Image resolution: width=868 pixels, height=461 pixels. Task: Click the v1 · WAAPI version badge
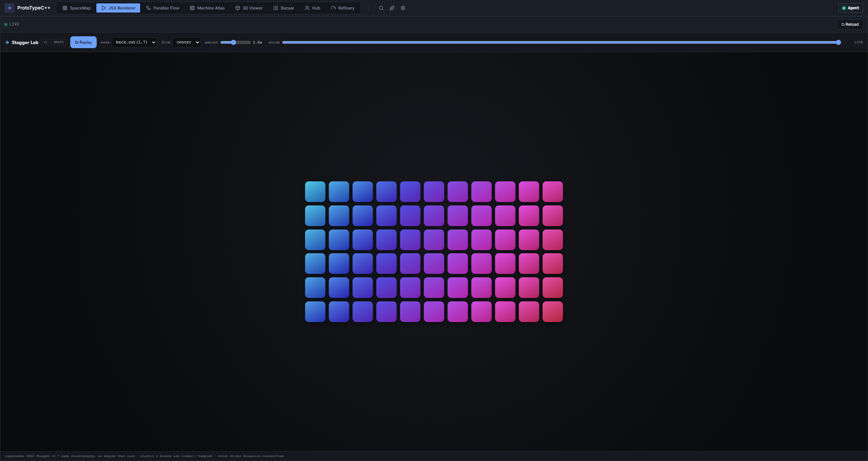pos(54,42)
